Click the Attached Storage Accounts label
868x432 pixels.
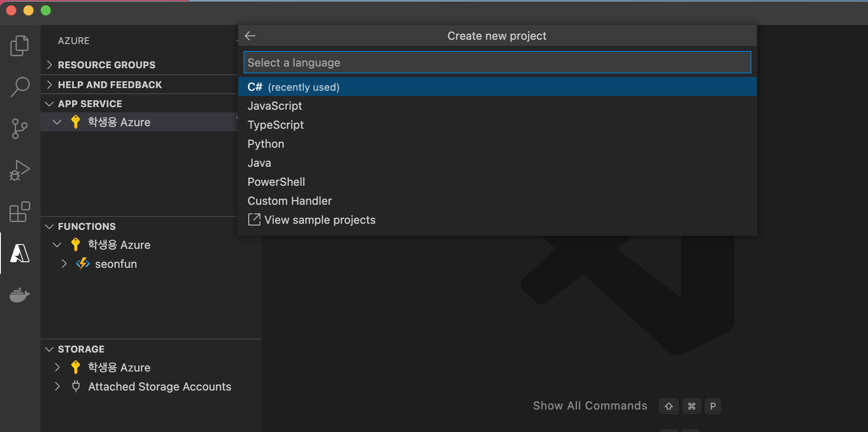click(x=160, y=387)
